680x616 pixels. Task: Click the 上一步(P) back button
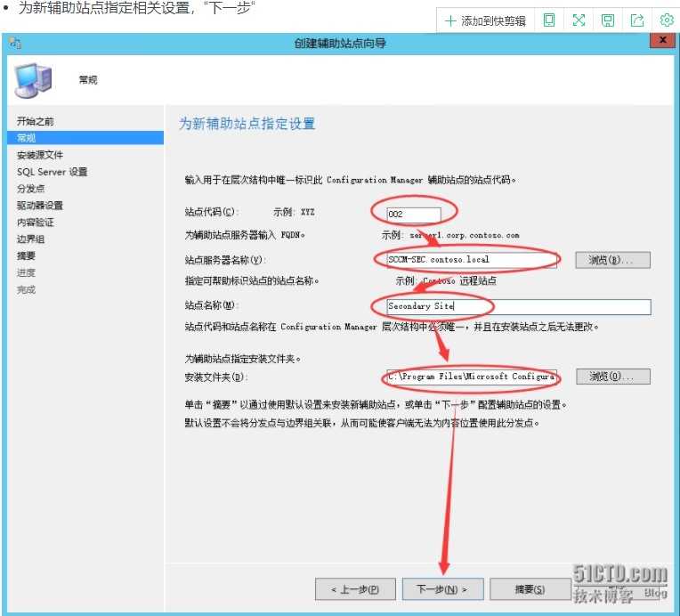pos(355,589)
